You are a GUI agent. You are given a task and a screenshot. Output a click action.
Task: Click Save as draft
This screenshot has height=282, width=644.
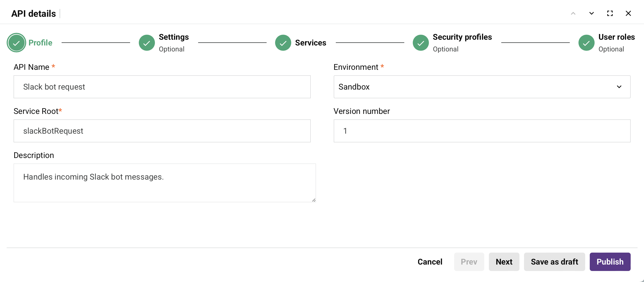click(554, 262)
